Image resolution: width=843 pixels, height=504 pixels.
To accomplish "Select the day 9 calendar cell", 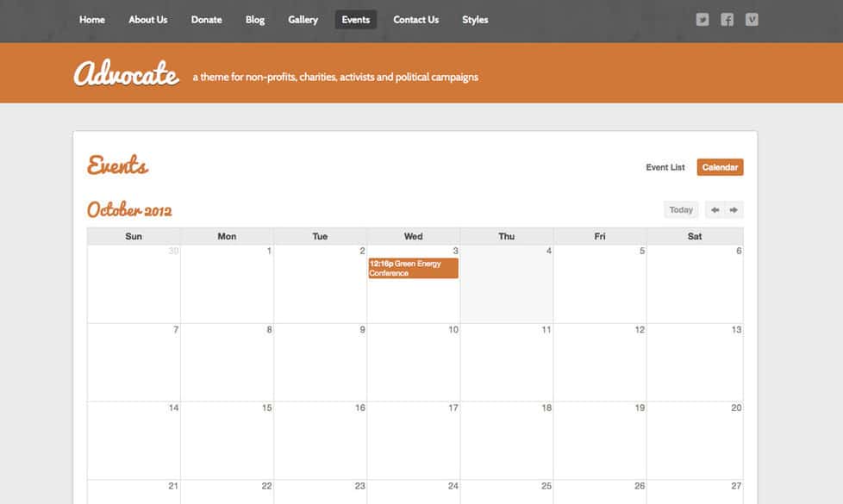I will (321, 363).
